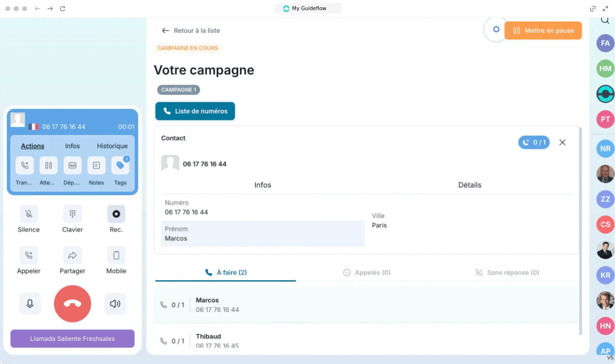Open the Sans réponse (0) tab
This screenshot has width=615, height=364.
point(507,273)
